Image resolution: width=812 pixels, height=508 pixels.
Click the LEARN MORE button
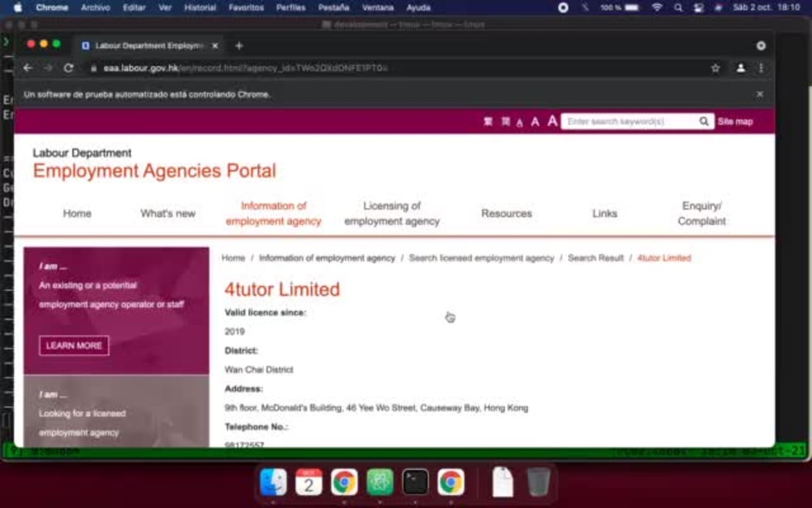(74, 345)
